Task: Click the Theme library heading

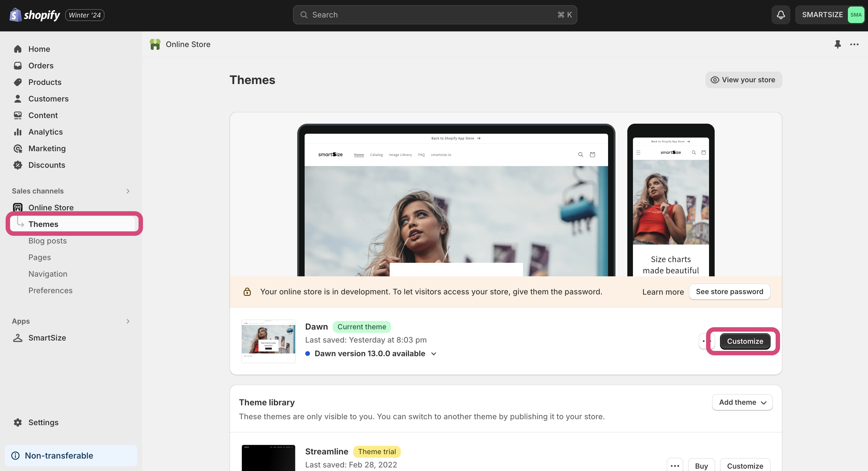Action: tap(266, 402)
